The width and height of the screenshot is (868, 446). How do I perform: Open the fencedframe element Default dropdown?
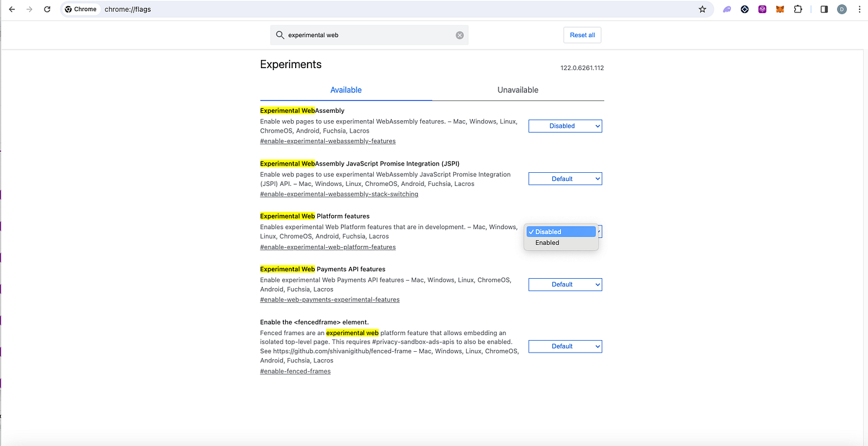point(565,346)
